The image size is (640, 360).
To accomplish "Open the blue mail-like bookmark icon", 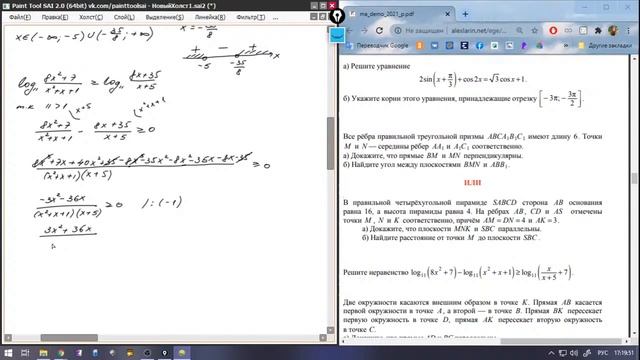I will point(434,46).
